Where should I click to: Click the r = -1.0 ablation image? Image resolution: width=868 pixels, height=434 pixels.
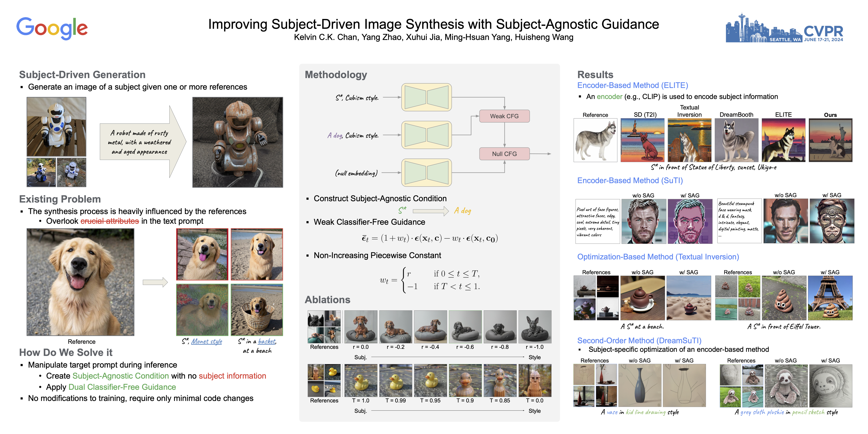535,327
